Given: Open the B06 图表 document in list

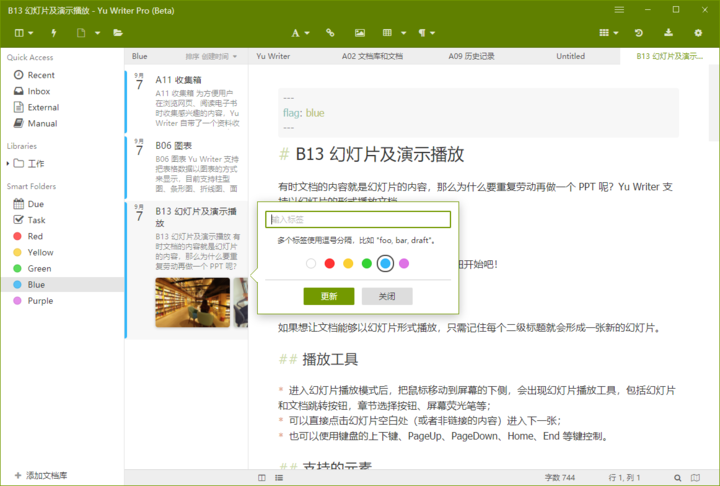Looking at the screenshot, I should (x=186, y=166).
